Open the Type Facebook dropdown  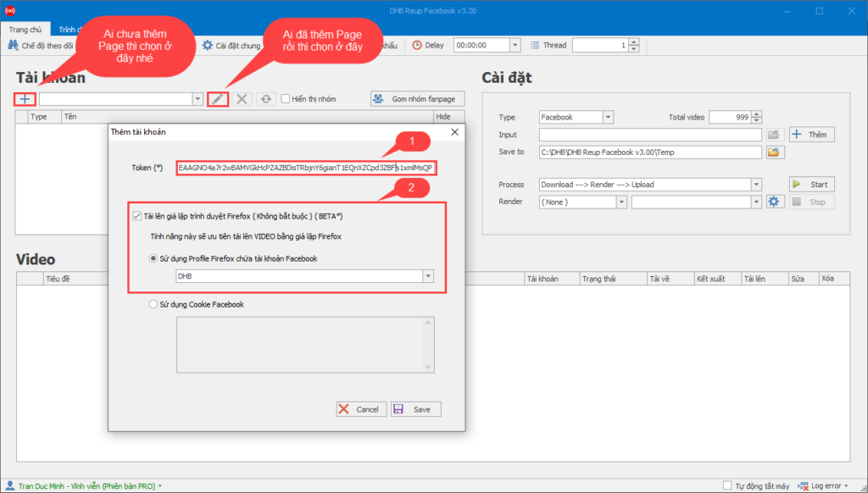(x=608, y=117)
